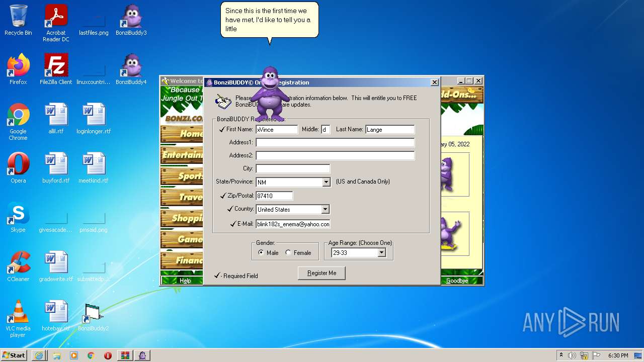644x362 pixels.
Task: Launch Acrobat Reader DC shortcut
Action: 56,23
